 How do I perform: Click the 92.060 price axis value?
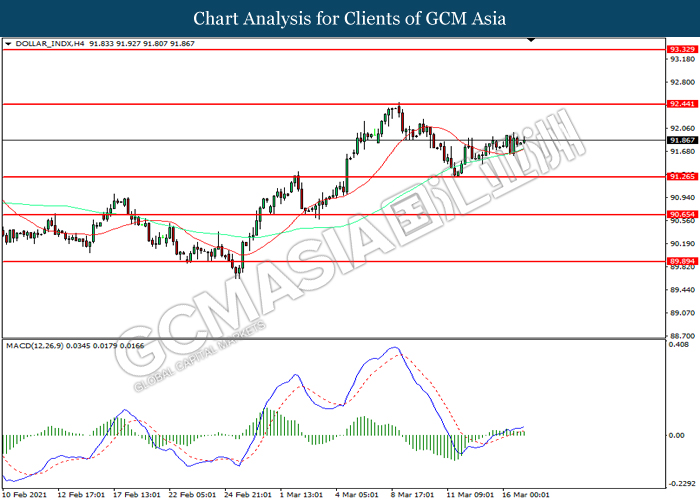(x=683, y=129)
